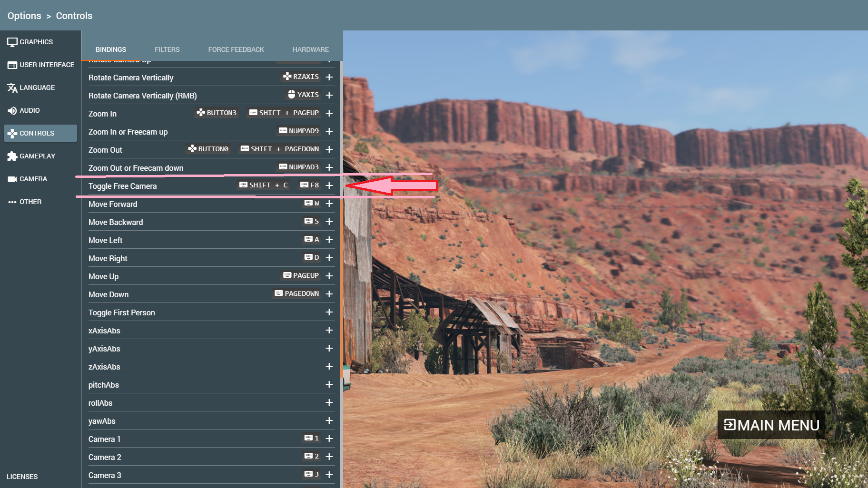Add binding for zAxisAbs
This screenshot has height=488, width=868.
(x=329, y=366)
